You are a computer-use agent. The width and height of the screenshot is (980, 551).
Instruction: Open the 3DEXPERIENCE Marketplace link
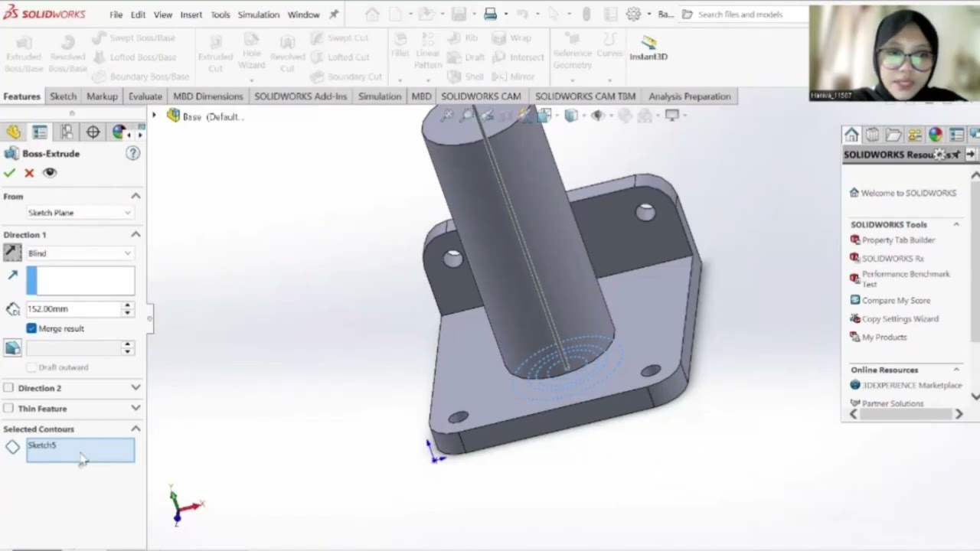coord(906,385)
